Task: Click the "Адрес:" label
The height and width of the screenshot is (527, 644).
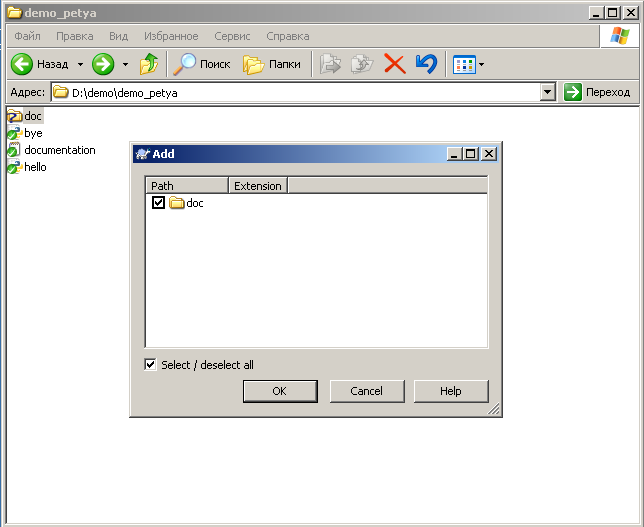Action: click(x=28, y=92)
